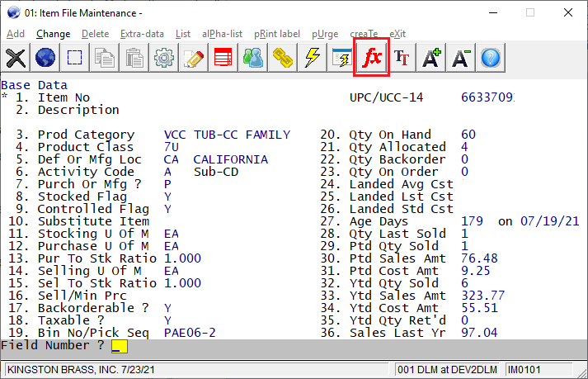Close the Item File Maintenance window

point(568,12)
